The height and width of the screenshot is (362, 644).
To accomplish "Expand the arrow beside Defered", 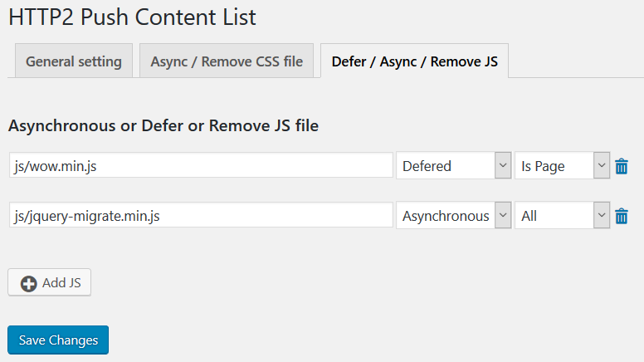I will click(x=502, y=166).
